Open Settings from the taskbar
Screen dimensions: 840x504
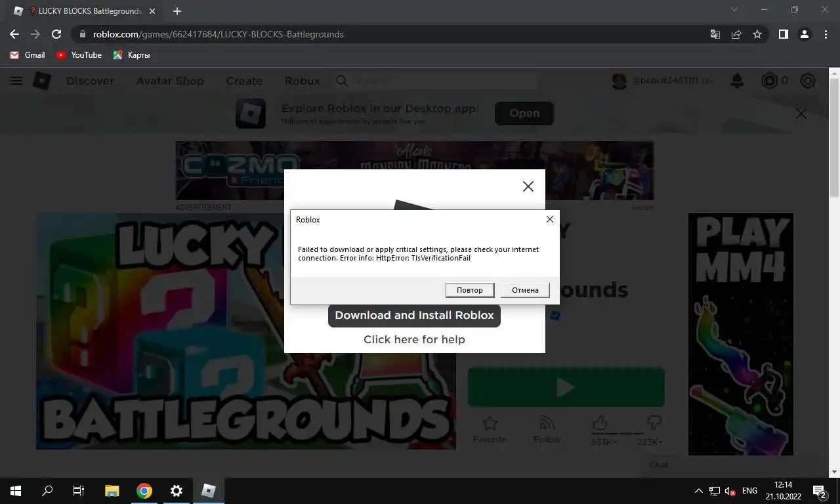[x=176, y=491]
